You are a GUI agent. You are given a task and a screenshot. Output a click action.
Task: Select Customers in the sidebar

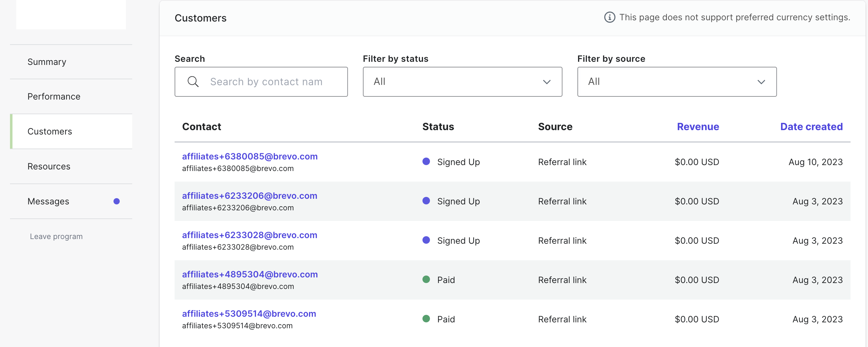point(50,131)
